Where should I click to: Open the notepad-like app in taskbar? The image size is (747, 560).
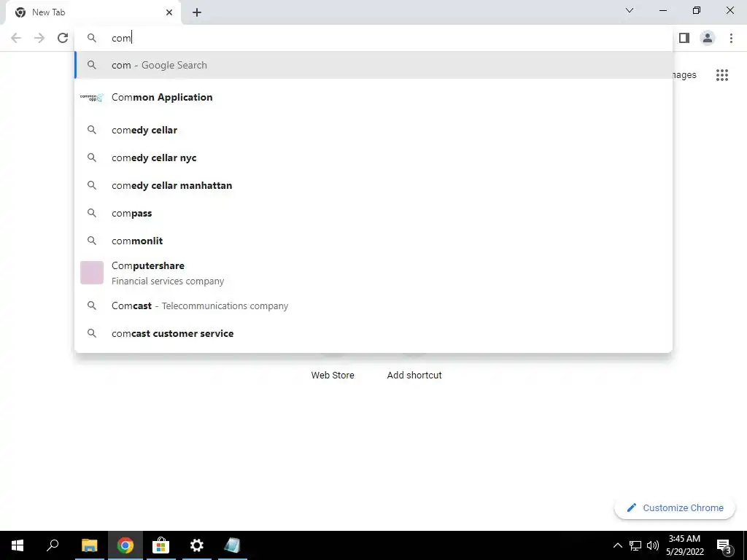(233, 545)
